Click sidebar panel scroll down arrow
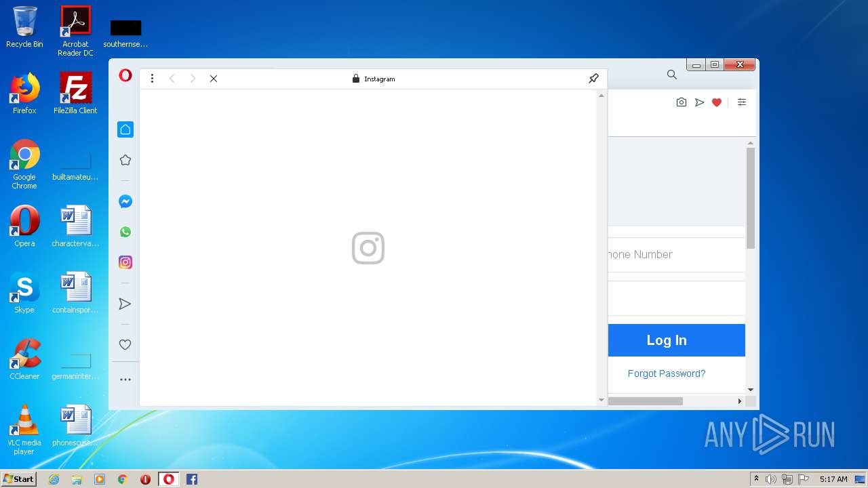Viewport: 868px width, 488px height. click(x=601, y=400)
